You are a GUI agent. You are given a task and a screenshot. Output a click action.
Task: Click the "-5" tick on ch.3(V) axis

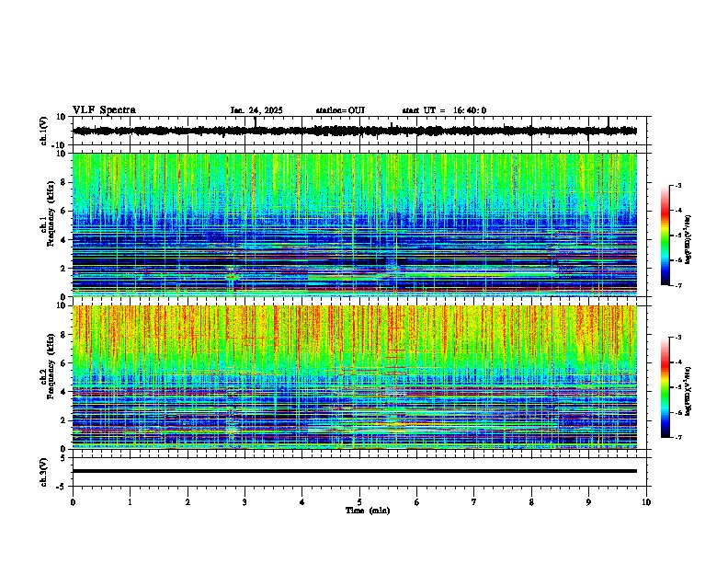[x=63, y=487]
